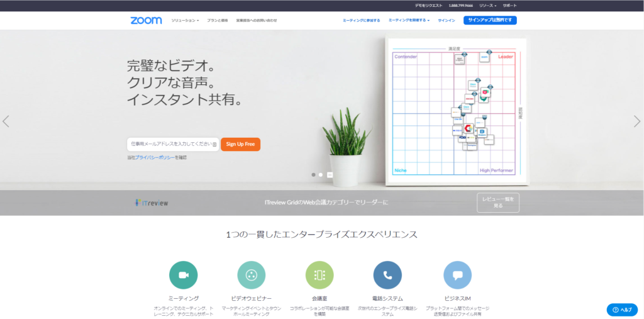644x319 pixels.
Task: Click サインイン link
Action: point(447,20)
